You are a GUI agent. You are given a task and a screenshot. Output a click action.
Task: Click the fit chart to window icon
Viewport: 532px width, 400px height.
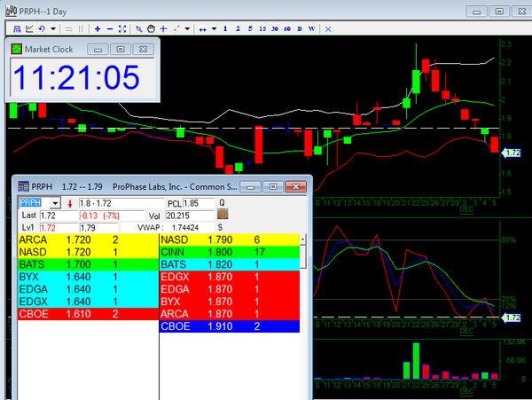[123, 29]
